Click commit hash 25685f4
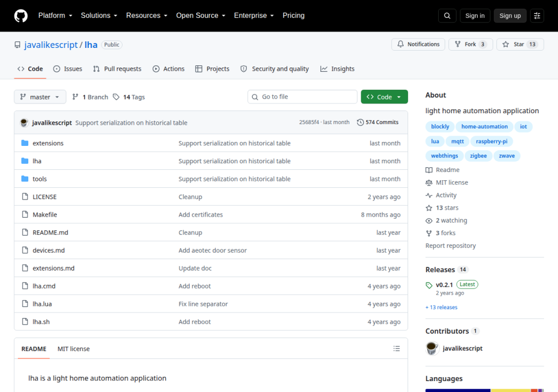 coord(309,122)
